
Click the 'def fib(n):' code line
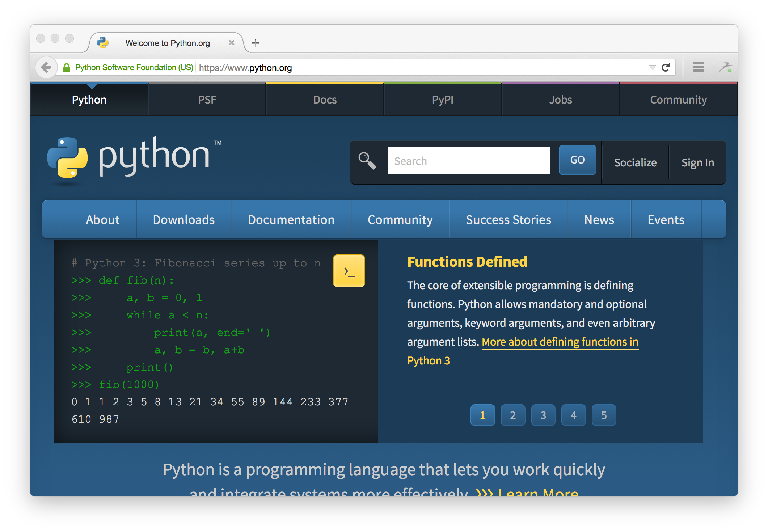pos(122,280)
